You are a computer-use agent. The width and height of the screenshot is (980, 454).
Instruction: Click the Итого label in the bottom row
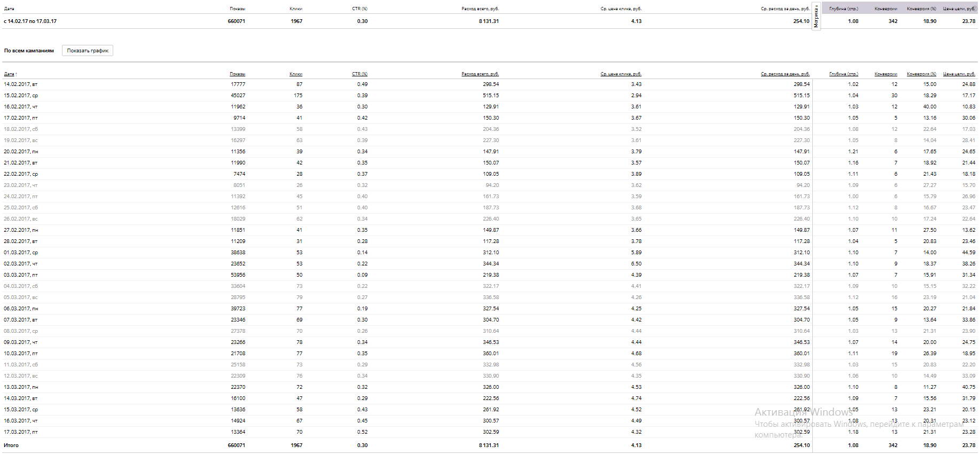point(11,445)
